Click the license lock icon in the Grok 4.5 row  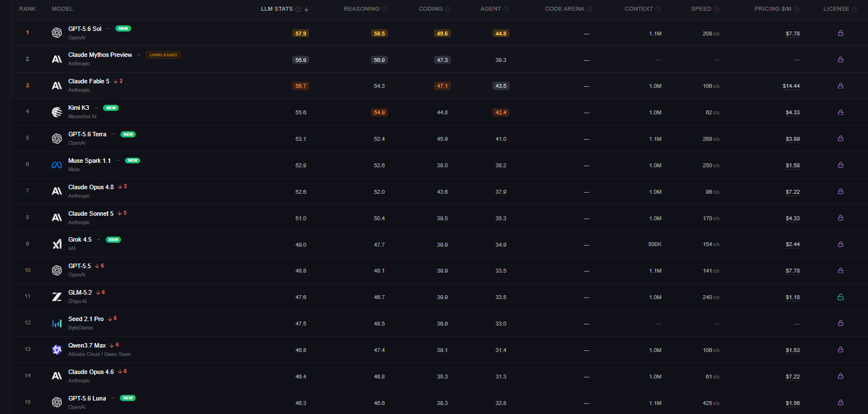[840, 244]
